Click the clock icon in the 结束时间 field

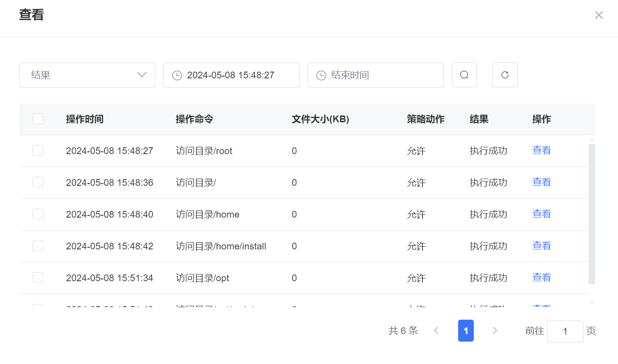[321, 75]
